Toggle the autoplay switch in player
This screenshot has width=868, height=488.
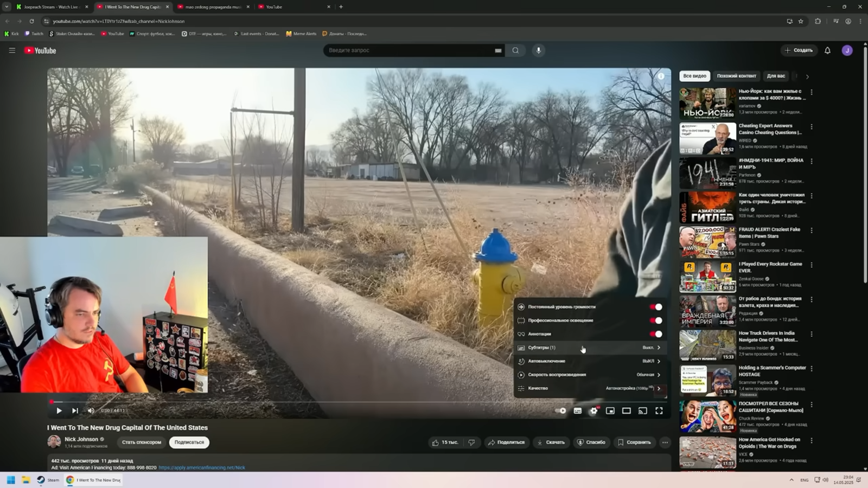click(x=561, y=410)
